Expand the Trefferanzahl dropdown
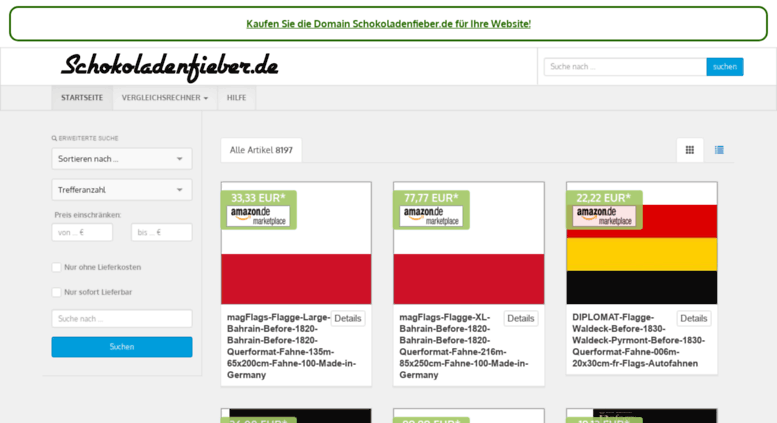This screenshot has height=423, width=777. click(122, 190)
